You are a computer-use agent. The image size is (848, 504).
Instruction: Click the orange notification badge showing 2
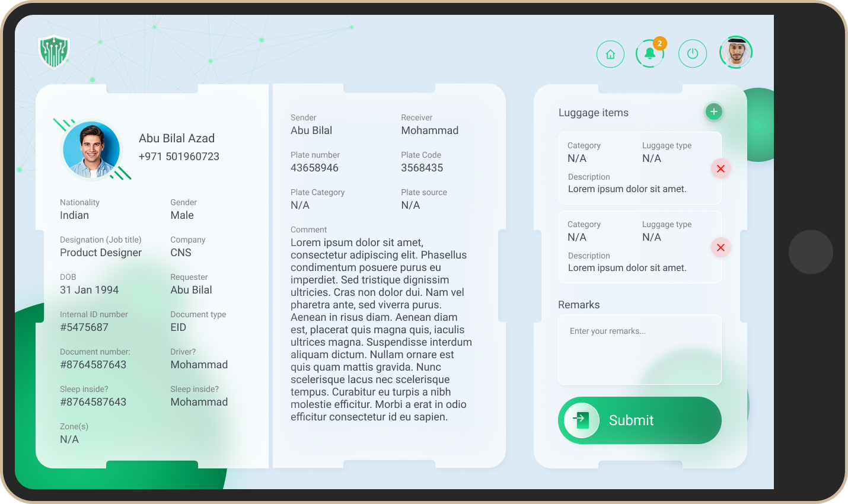click(x=660, y=43)
